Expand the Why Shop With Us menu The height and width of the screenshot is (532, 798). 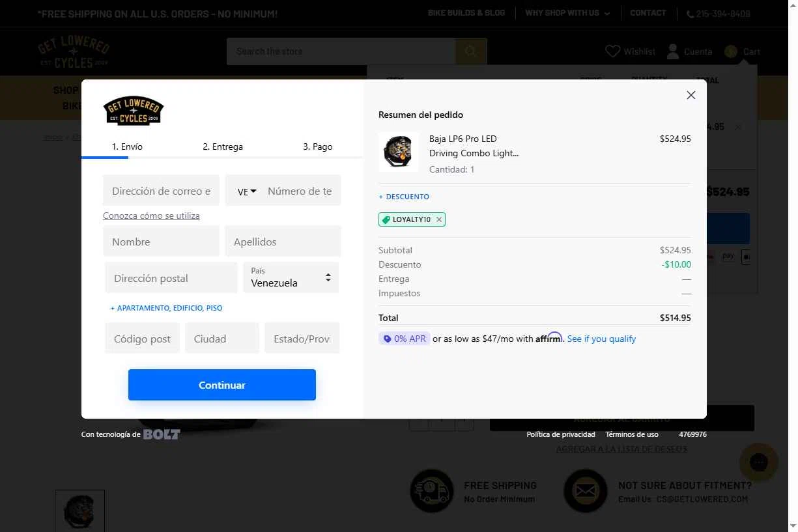[x=567, y=13]
